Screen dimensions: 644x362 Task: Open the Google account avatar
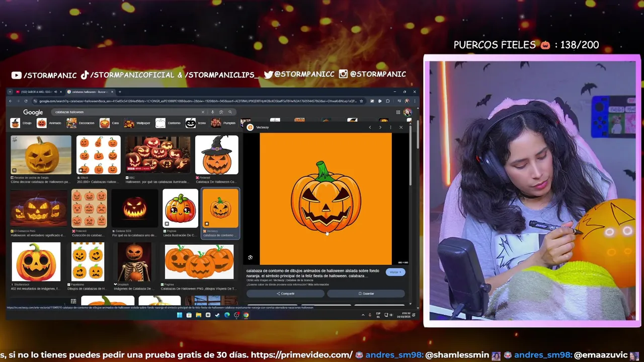pyautogui.click(x=407, y=112)
